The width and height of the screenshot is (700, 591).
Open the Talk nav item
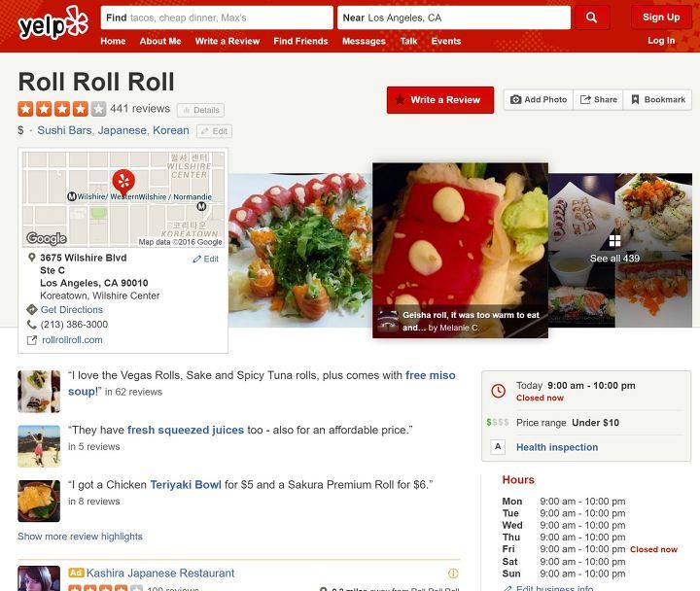pos(408,41)
